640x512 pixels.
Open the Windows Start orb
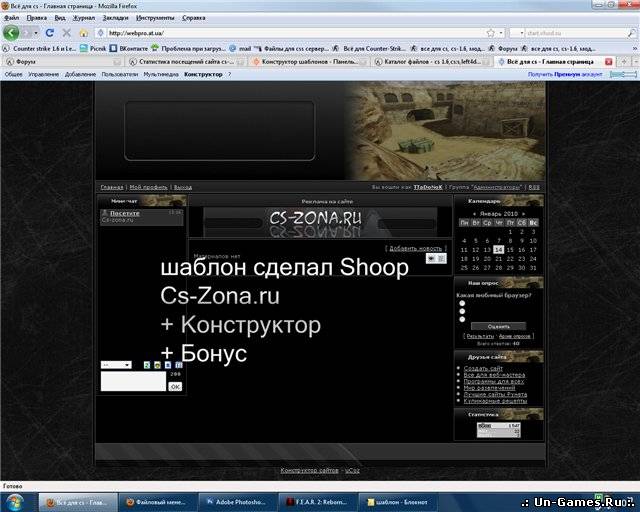[x=14, y=500]
